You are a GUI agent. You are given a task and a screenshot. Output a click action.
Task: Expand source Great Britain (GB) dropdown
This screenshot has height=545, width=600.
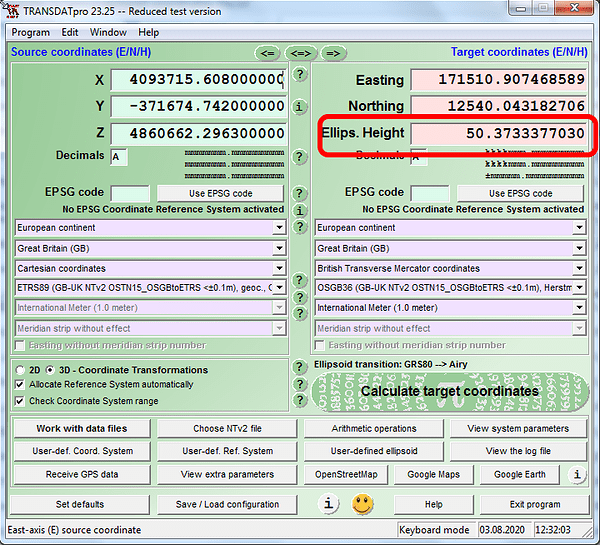(279, 248)
